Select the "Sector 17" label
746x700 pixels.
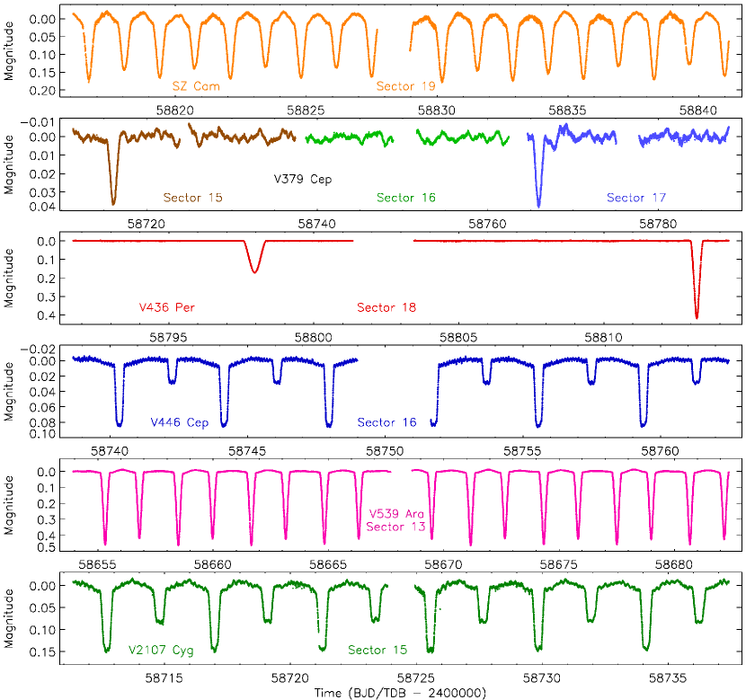point(636,198)
